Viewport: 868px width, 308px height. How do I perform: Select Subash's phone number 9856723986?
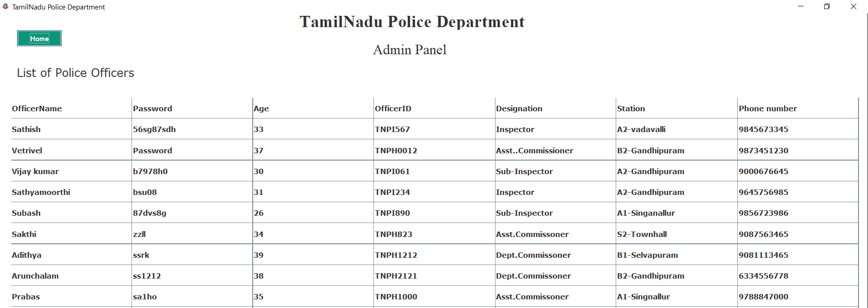tap(764, 213)
